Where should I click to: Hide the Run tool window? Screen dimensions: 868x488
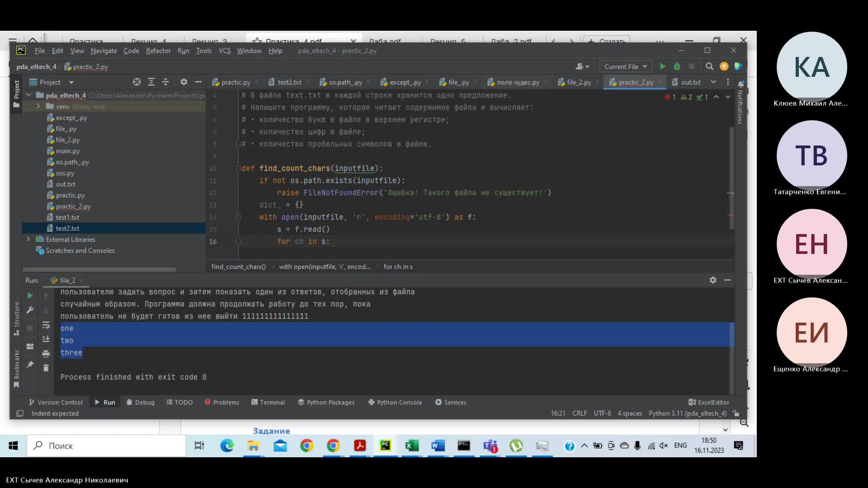[727, 280]
